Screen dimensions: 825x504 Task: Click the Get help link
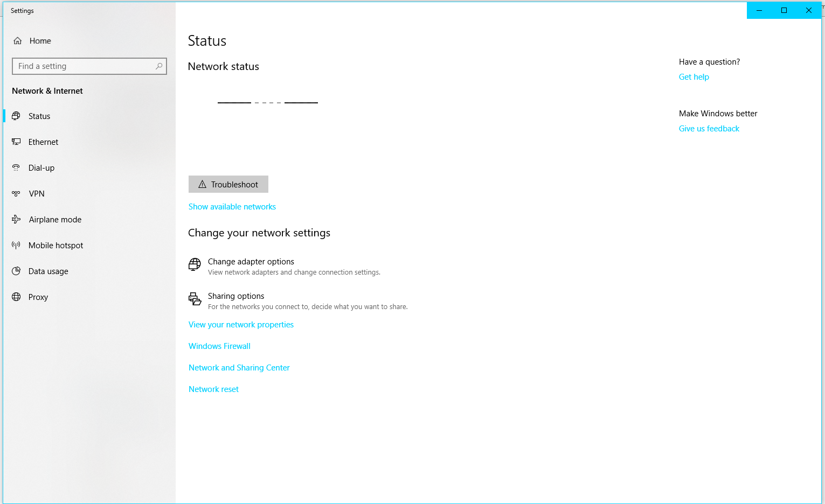694,77
